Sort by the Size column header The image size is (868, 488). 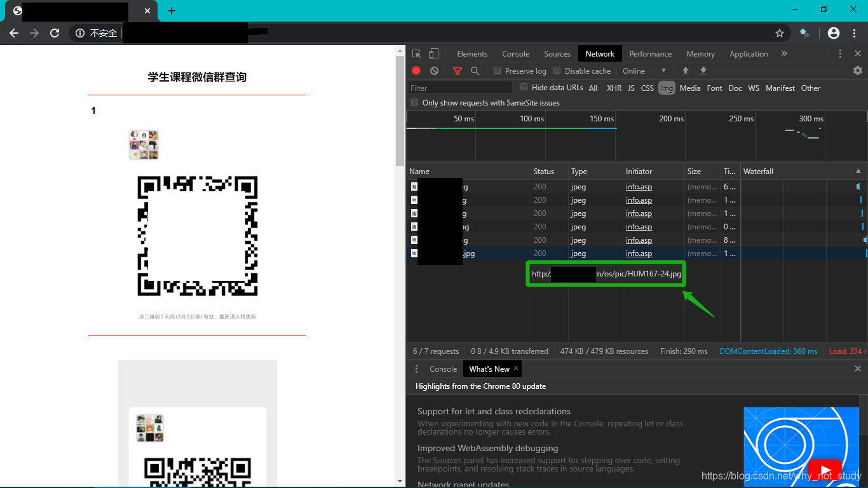pos(702,171)
